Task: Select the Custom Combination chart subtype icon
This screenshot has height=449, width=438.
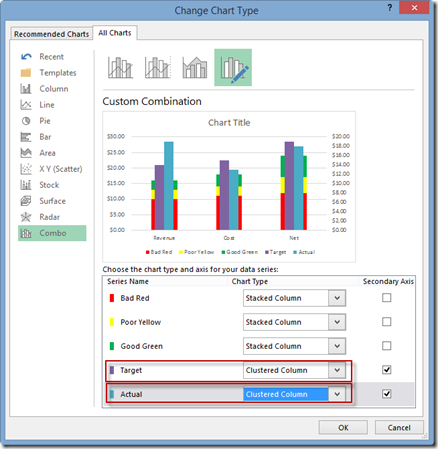Action: pos(233,68)
